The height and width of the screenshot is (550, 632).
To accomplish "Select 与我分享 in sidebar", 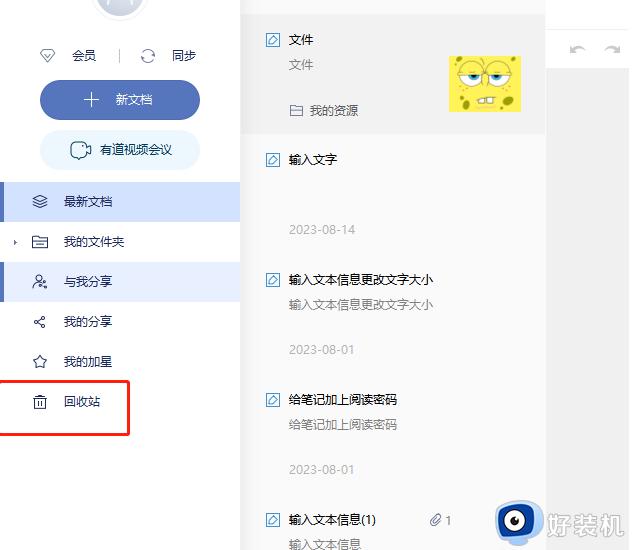I will tap(120, 282).
